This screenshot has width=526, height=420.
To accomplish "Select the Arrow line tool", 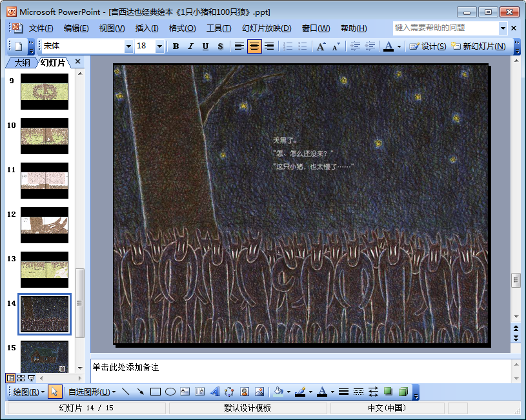I will pos(140,392).
